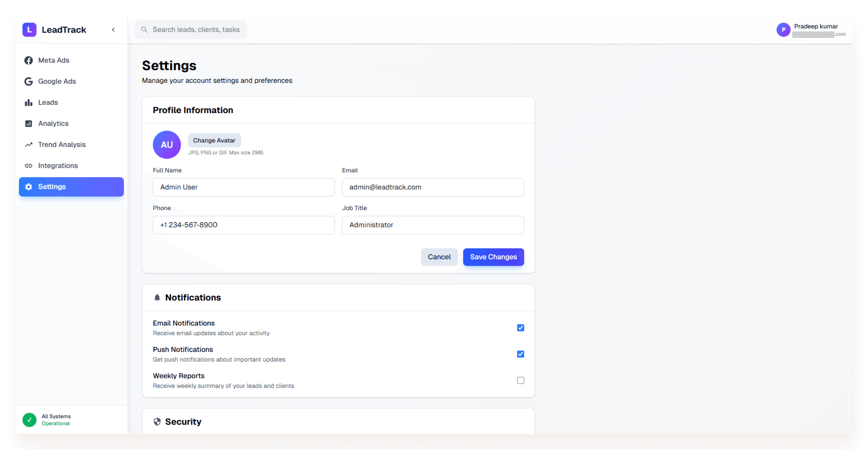Click the Meta Ads Facebook icon

coord(29,60)
